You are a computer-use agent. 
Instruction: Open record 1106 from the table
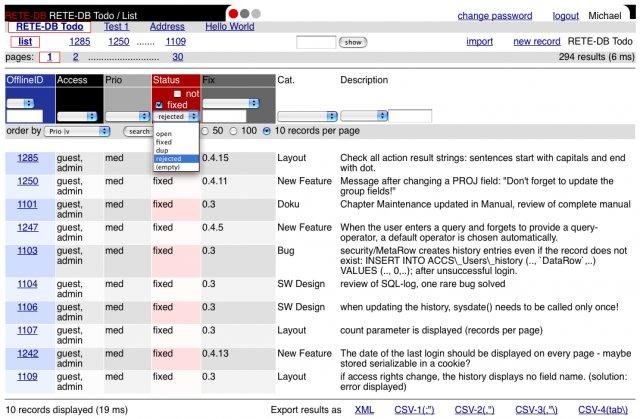point(27,307)
